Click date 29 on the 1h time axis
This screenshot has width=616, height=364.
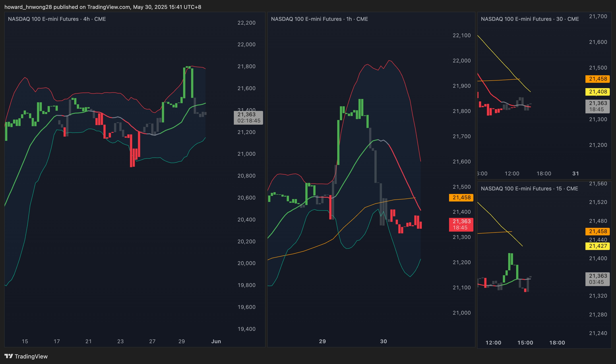click(322, 341)
